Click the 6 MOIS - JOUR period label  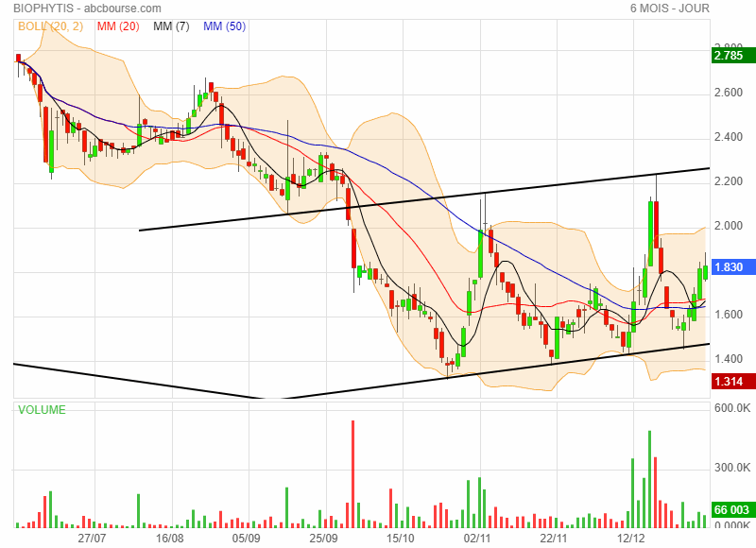coord(670,9)
